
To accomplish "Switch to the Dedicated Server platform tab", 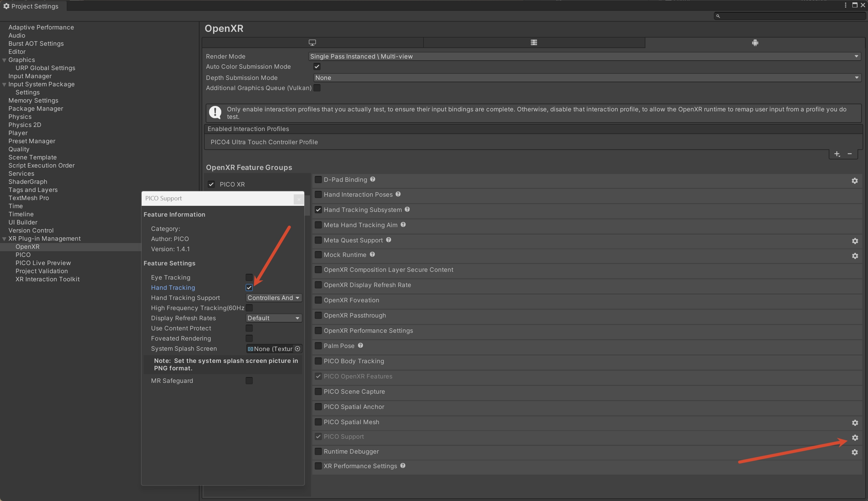I will click(x=534, y=42).
